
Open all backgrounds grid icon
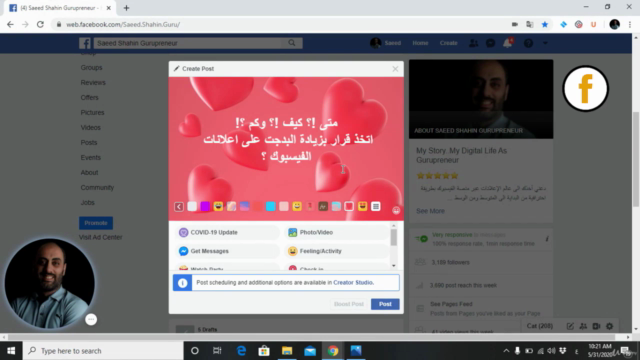(376, 207)
